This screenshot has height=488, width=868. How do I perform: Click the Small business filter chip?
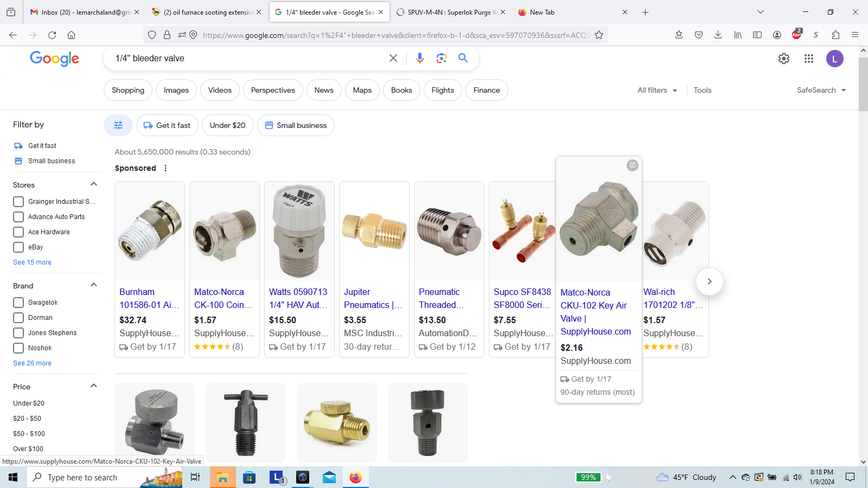pyautogui.click(x=296, y=125)
